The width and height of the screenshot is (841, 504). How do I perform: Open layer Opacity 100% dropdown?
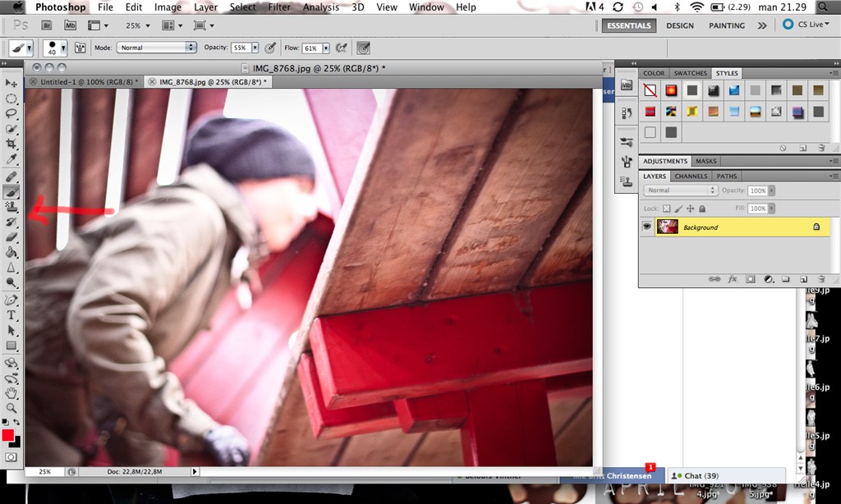(x=771, y=190)
